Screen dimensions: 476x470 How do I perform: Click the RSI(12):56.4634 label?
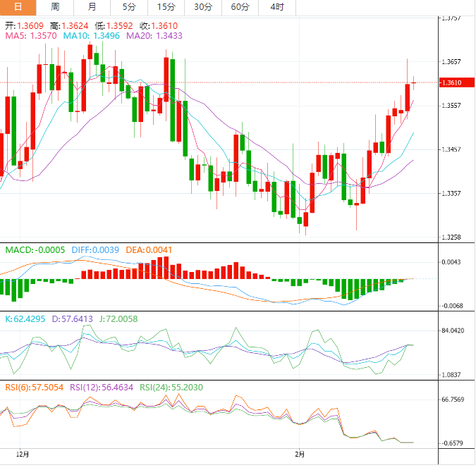point(102,388)
